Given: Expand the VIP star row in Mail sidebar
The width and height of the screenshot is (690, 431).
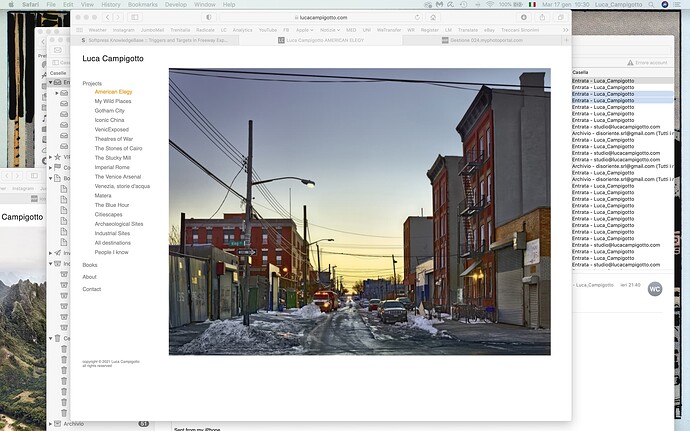Looking at the screenshot, I should pos(51,157).
